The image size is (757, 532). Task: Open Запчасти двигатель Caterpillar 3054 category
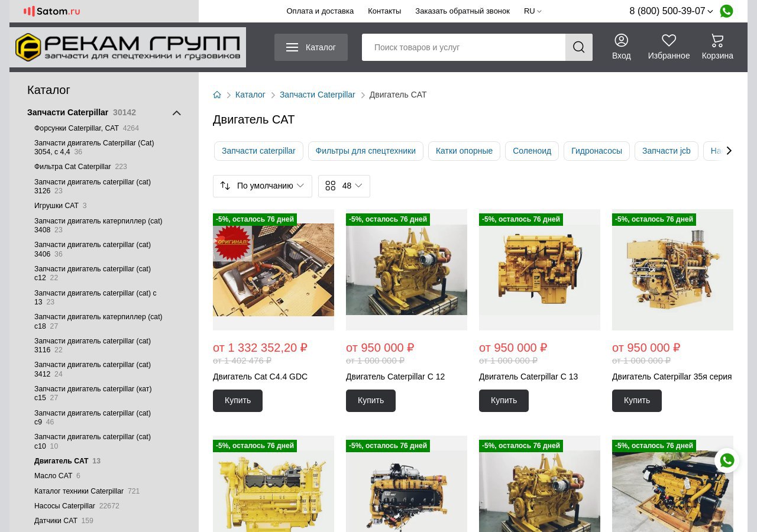point(94,147)
